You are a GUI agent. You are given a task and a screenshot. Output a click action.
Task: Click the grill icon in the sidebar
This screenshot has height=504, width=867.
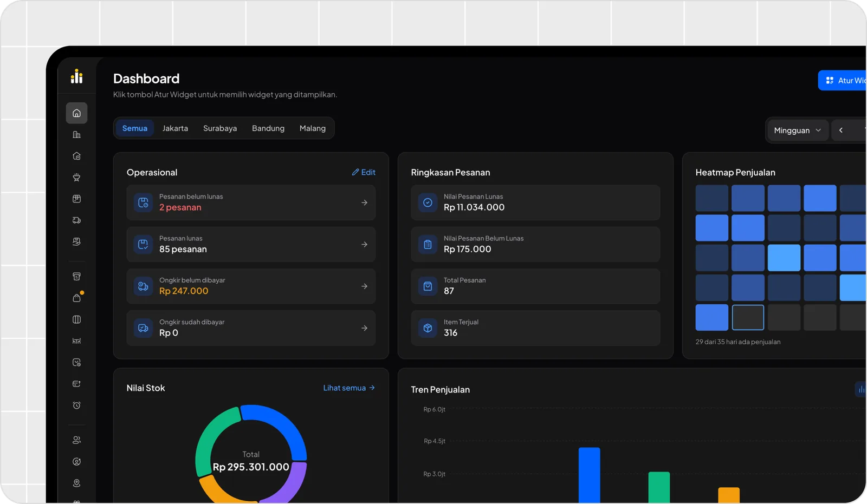[x=76, y=178]
